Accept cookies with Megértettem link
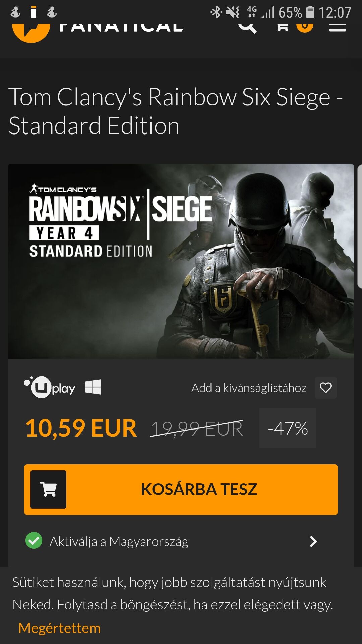This screenshot has height=644, width=362. click(x=59, y=628)
